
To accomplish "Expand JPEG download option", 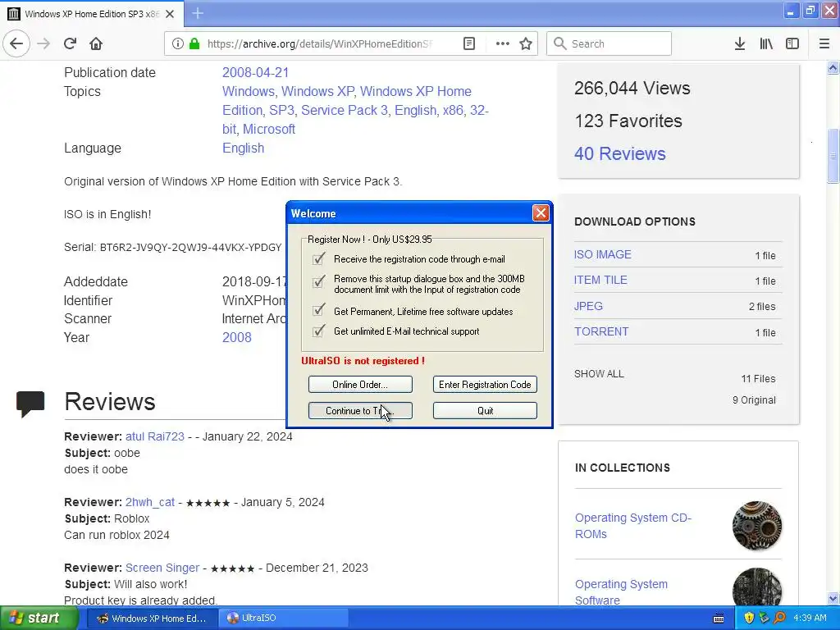I will (x=588, y=306).
